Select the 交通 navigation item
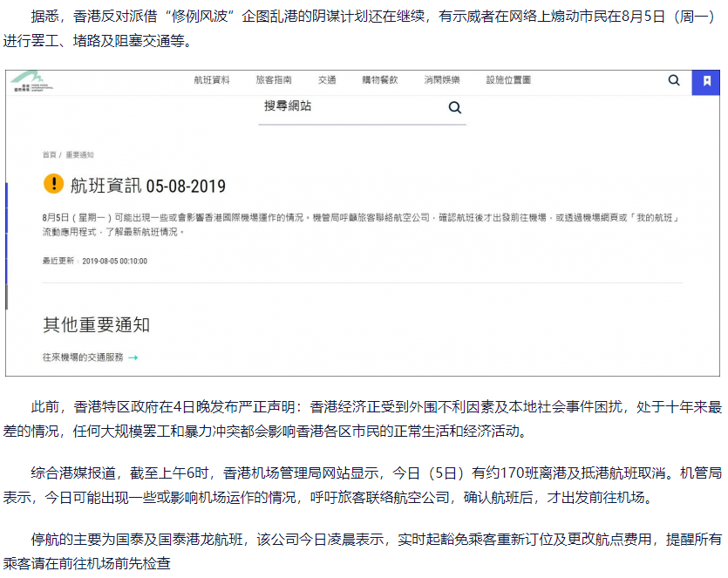This screenshot has height=578, width=728. [327, 80]
